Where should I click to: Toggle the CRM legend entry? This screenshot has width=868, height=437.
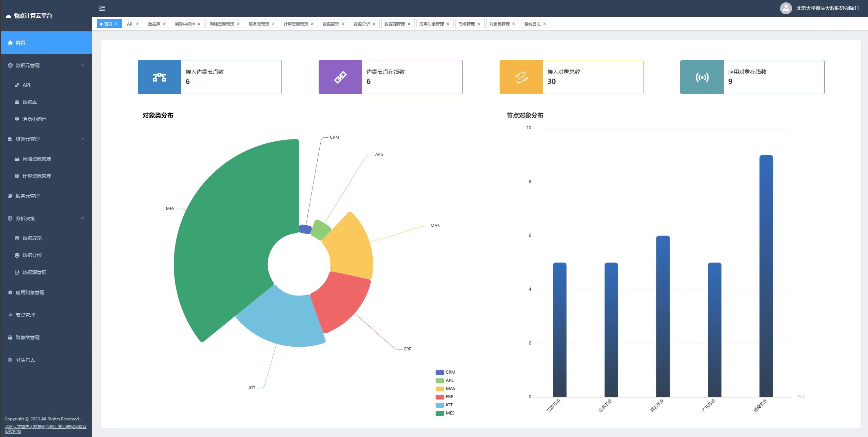(x=450, y=372)
